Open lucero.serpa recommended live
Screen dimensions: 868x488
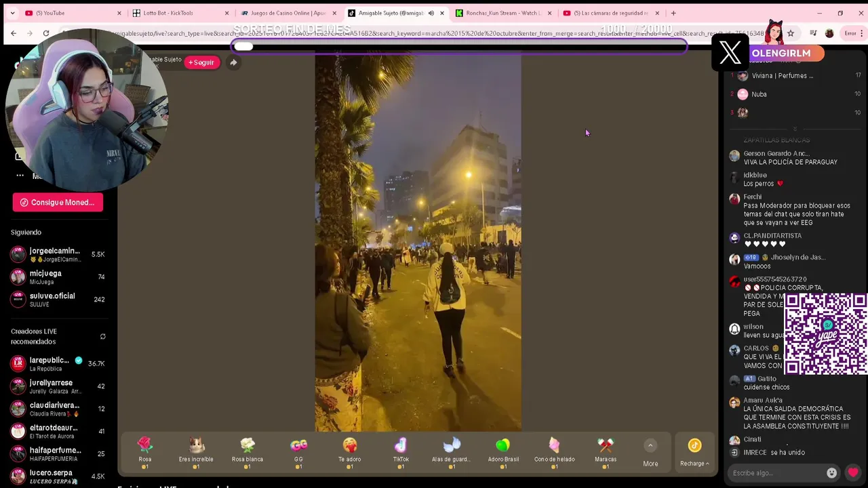click(x=58, y=475)
